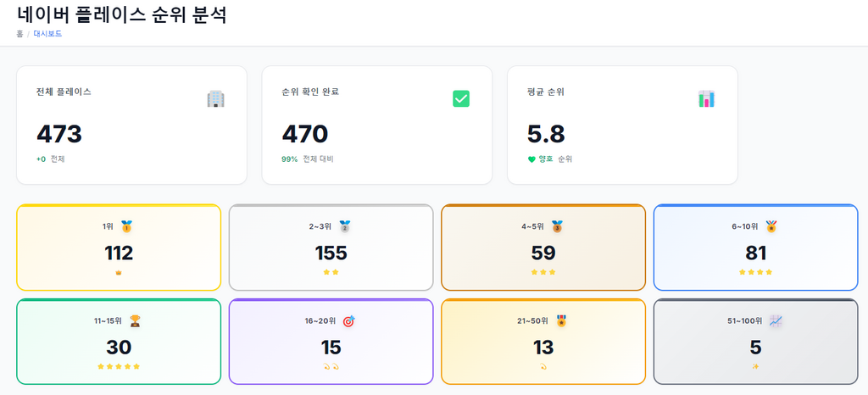Click the target icon beside 16~20위
Viewport: 868px width, 395px height.
click(x=348, y=321)
